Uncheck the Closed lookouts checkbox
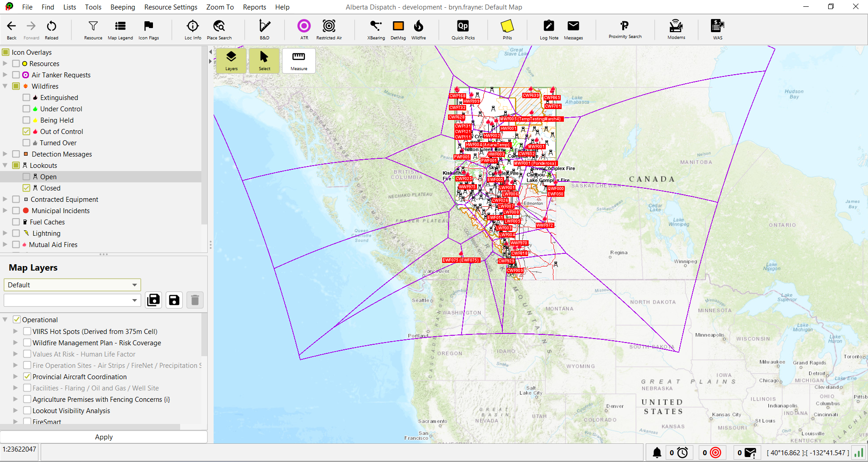 26,188
